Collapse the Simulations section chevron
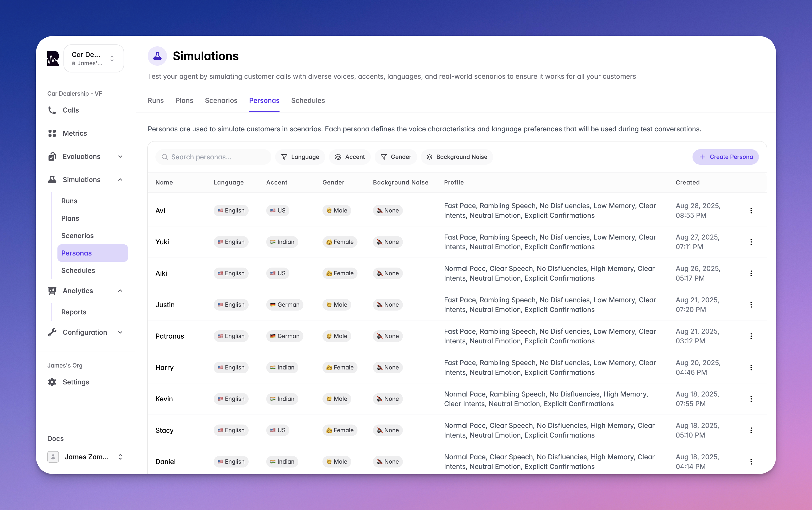The width and height of the screenshot is (812, 510). pyautogui.click(x=120, y=179)
